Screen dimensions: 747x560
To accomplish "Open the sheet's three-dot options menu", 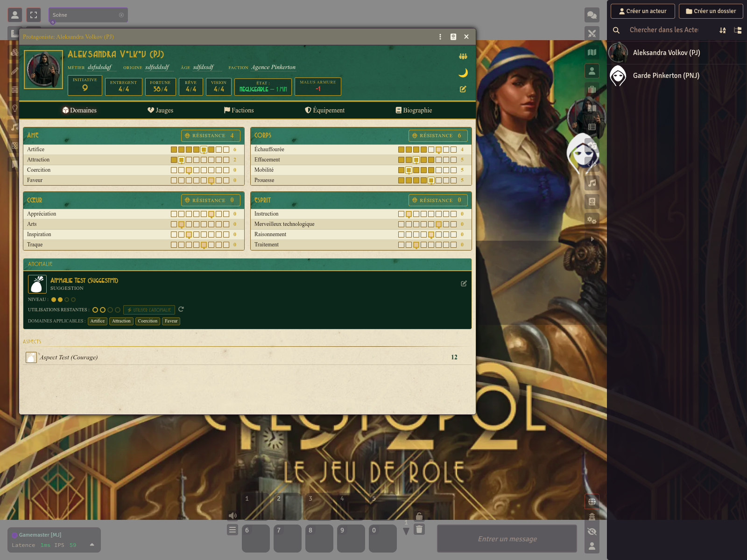I will pos(440,36).
